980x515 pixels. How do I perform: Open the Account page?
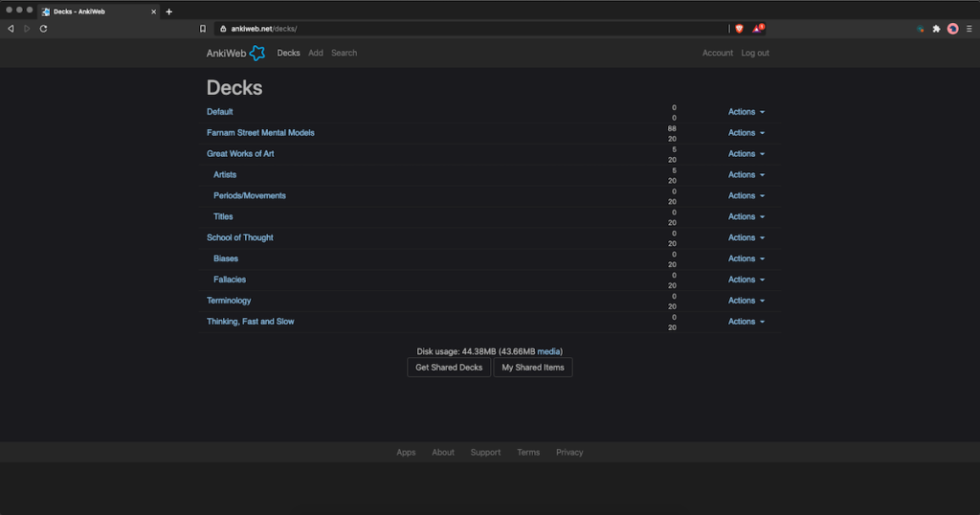pos(718,53)
